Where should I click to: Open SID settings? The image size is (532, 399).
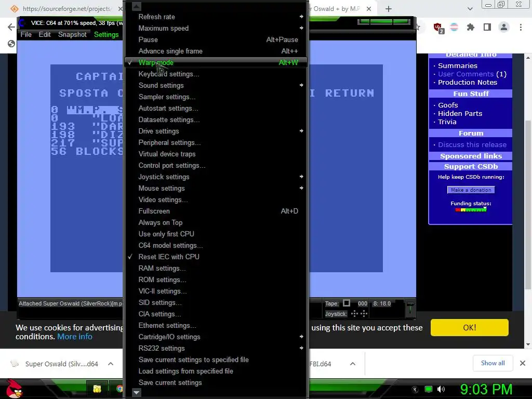point(216,303)
